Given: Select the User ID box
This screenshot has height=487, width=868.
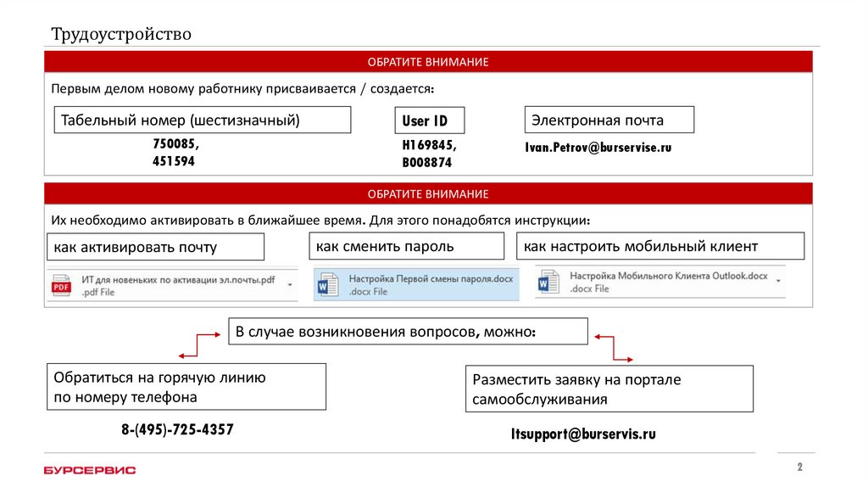Looking at the screenshot, I should click(x=430, y=120).
